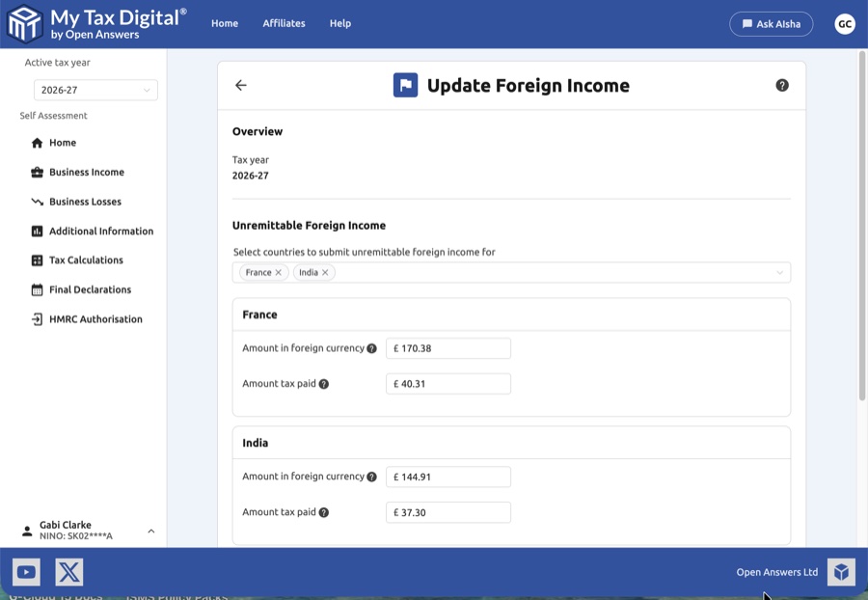Open the Affiliates menu item
Screen dimensions: 868x600
tap(284, 23)
